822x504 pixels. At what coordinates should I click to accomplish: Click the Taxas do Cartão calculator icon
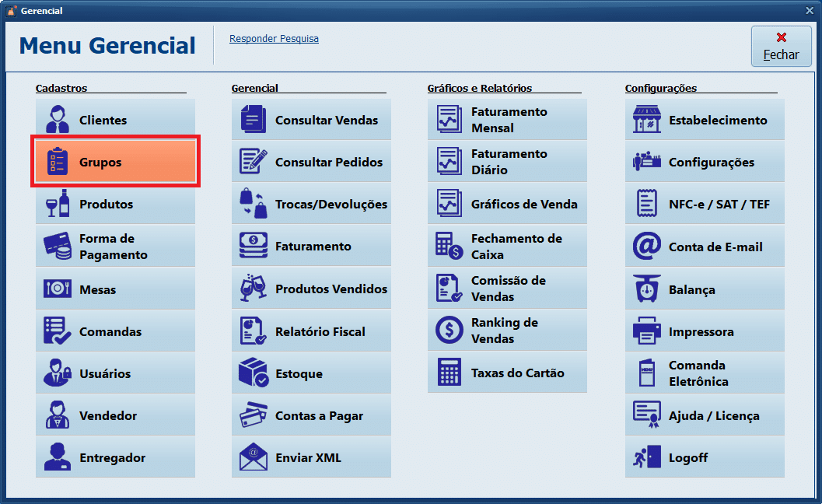pyautogui.click(x=449, y=373)
